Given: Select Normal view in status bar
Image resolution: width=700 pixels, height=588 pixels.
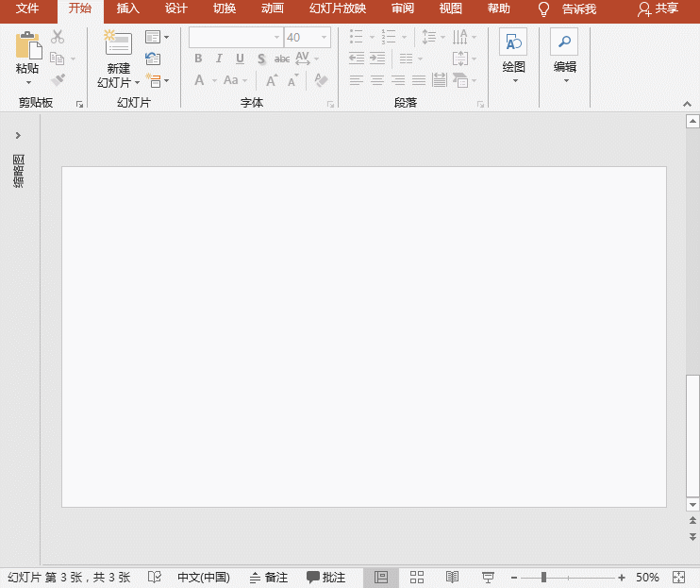Looking at the screenshot, I should click(x=381, y=578).
